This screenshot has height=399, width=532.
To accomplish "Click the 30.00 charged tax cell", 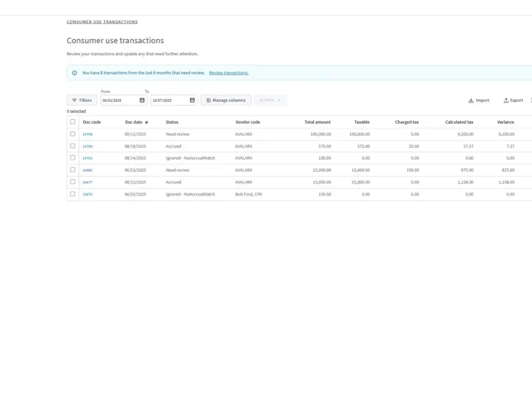I will [414, 146].
